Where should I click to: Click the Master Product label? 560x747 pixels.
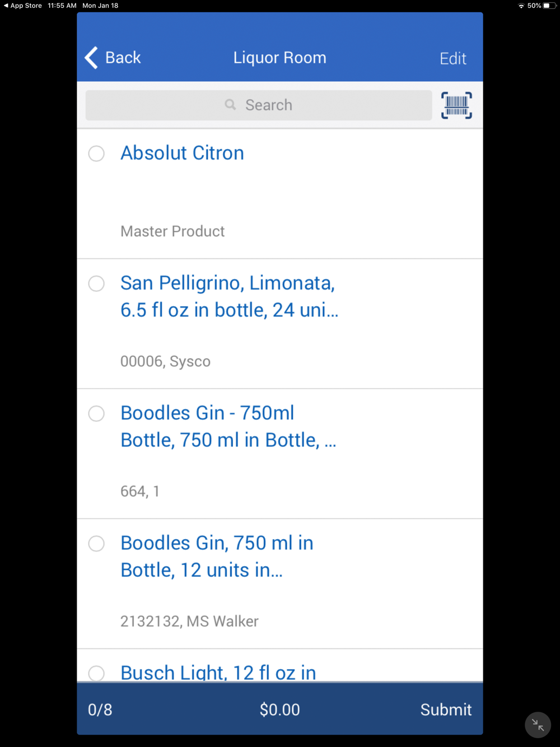pos(172,231)
